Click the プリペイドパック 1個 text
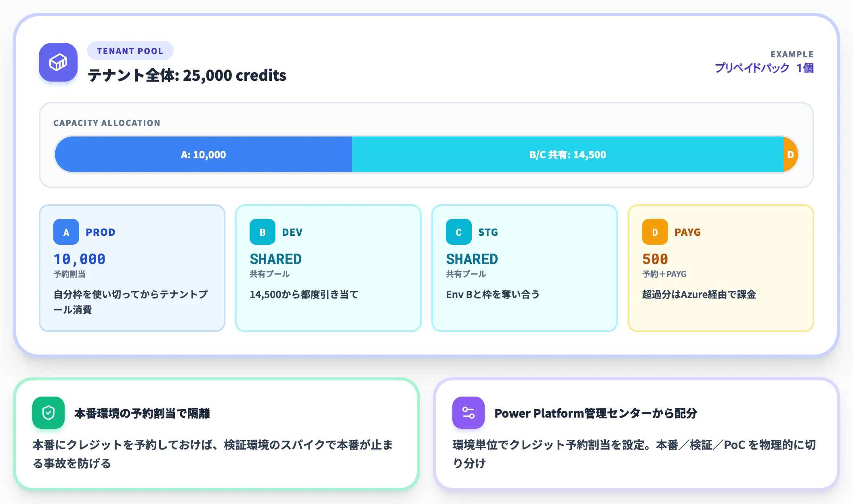 [764, 68]
